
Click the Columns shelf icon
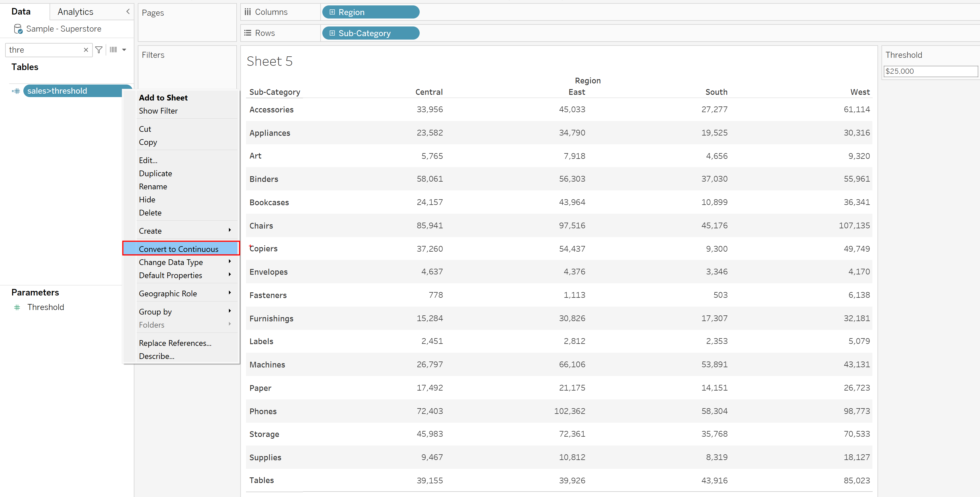[x=248, y=12]
